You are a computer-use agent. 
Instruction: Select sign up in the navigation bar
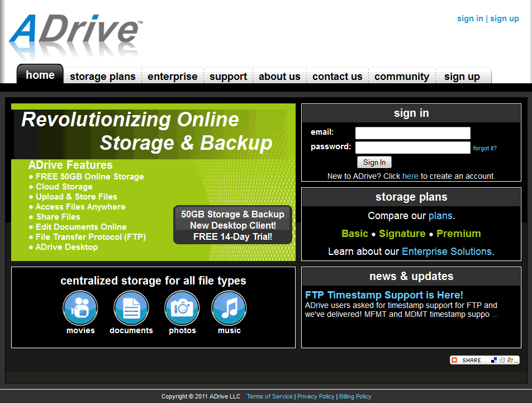(462, 77)
